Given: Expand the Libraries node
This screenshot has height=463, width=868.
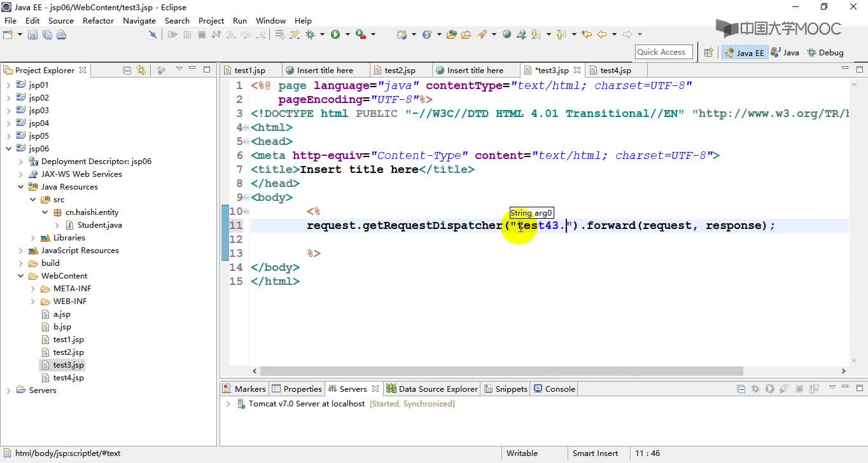Looking at the screenshot, I should (x=32, y=238).
